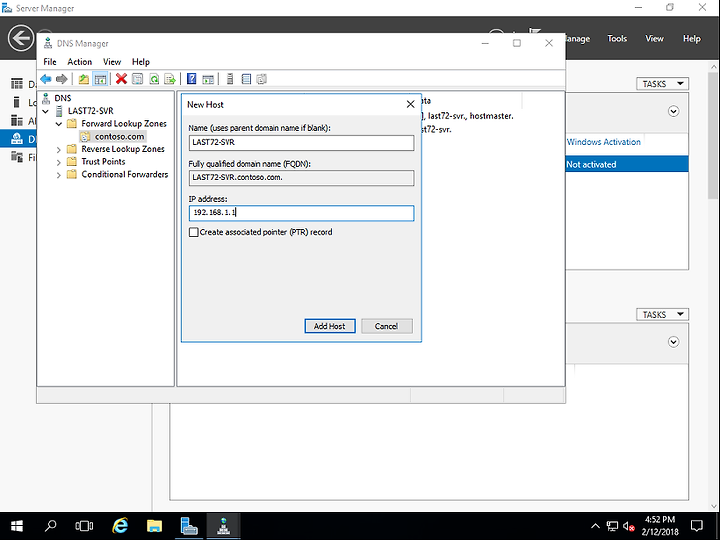
Task: Click the last toolbar icon (new zone)
Action: pos(262,79)
